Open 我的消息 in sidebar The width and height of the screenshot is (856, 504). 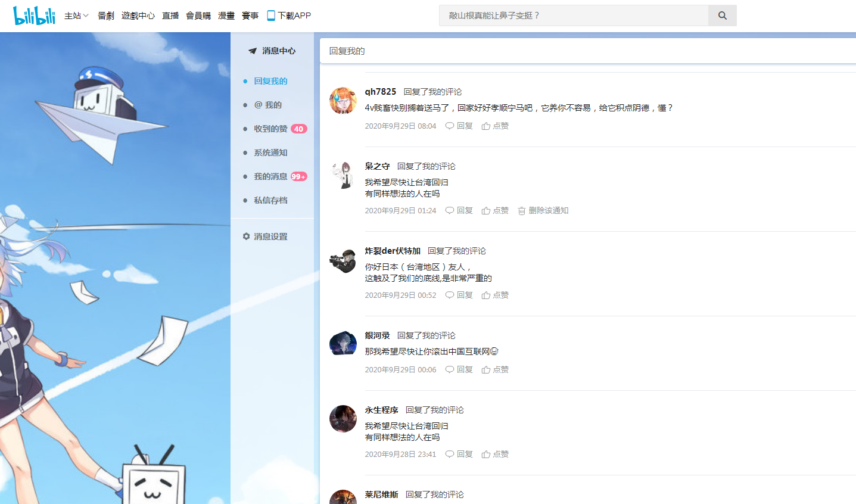pyautogui.click(x=271, y=176)
